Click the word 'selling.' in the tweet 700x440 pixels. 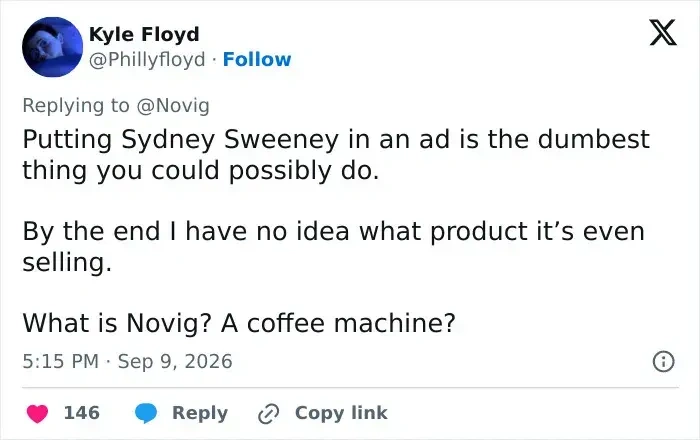click(x=67, y=262)
